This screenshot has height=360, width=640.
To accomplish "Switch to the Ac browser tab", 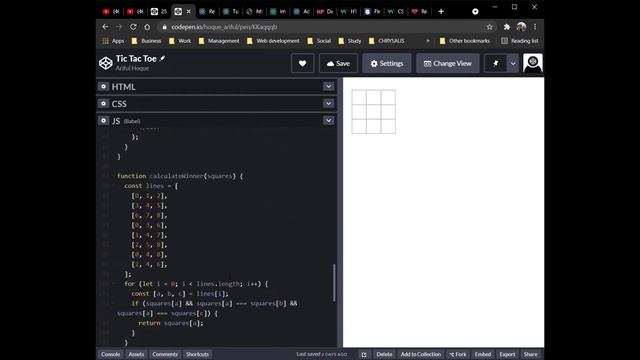I will 302,11.
